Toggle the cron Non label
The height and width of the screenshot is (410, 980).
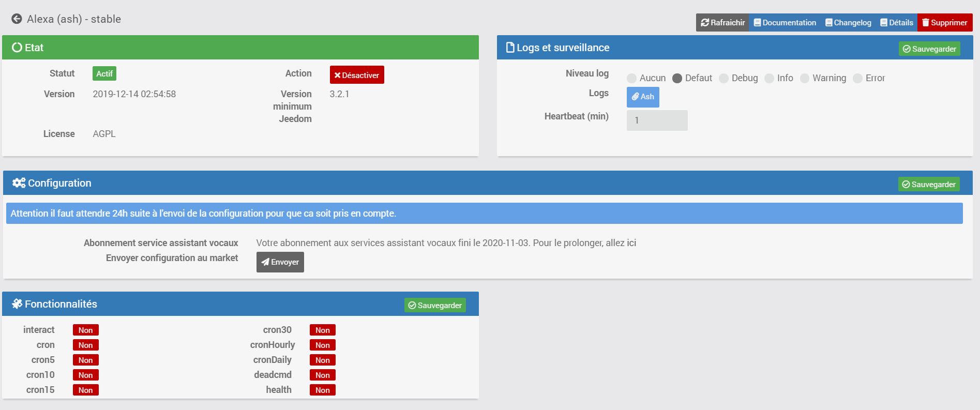pyautogui.click(x=86, y=345)
